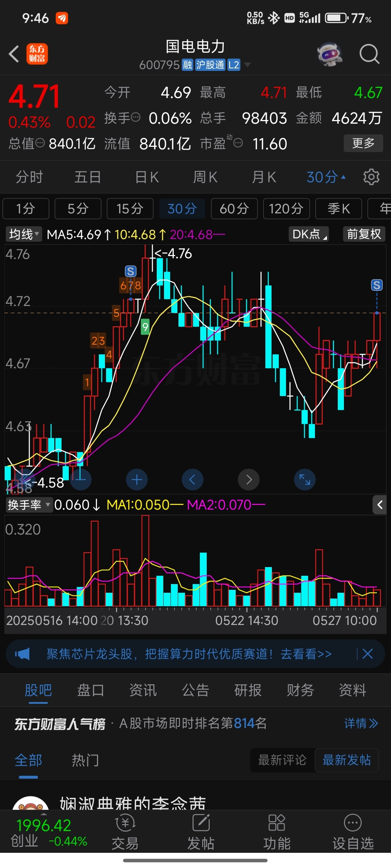391x868 pixels.
Task: Switch to 日K tab
Action: click(147, 177)
